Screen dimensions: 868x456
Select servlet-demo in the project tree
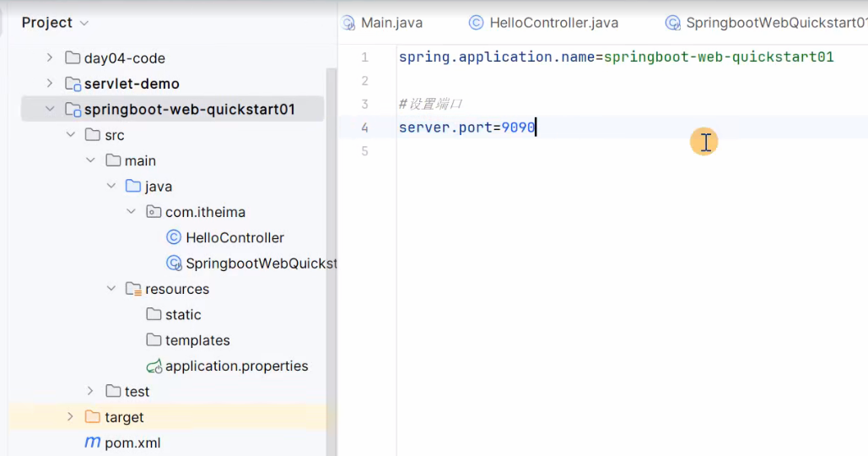click(132, 84)
